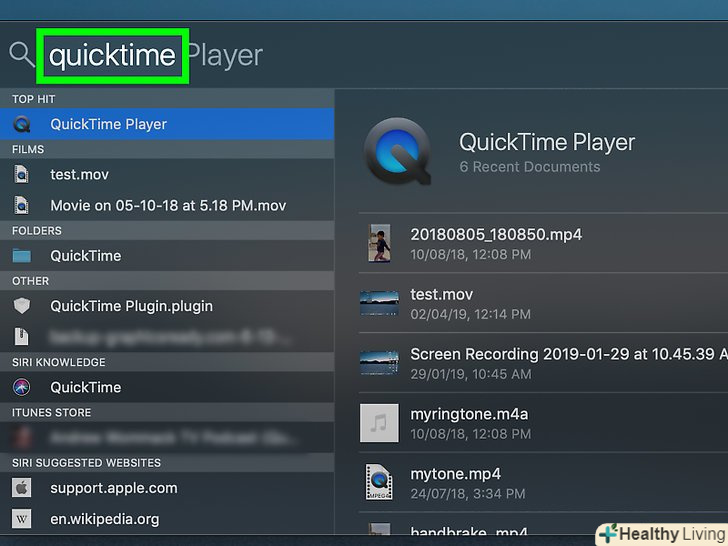Click the Siri icon beside QuickTime
This screenshot has height=546, width=728.
click(22, 387)
